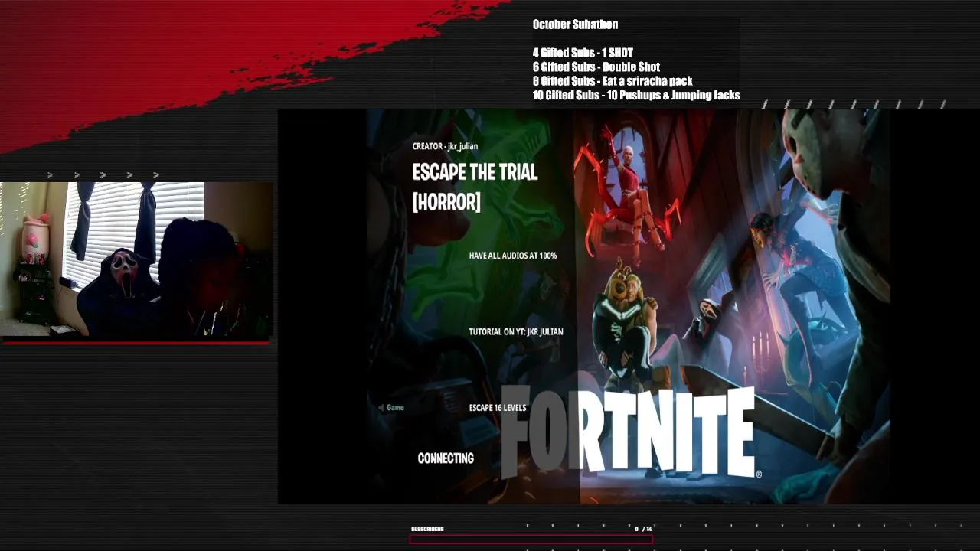Click the speaker icon beside Game

381,408
